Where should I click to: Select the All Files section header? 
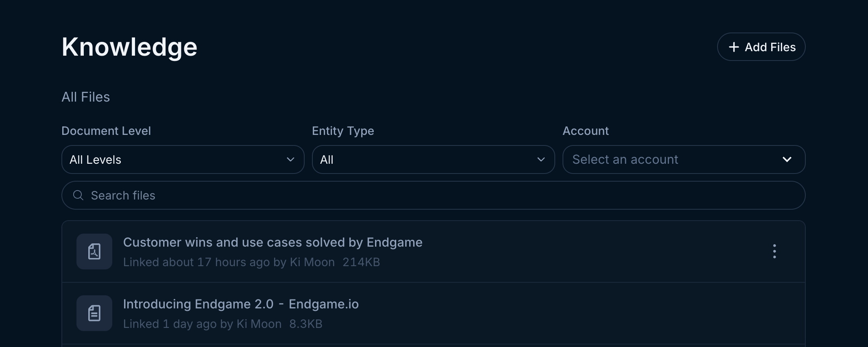tap(85, 97)
